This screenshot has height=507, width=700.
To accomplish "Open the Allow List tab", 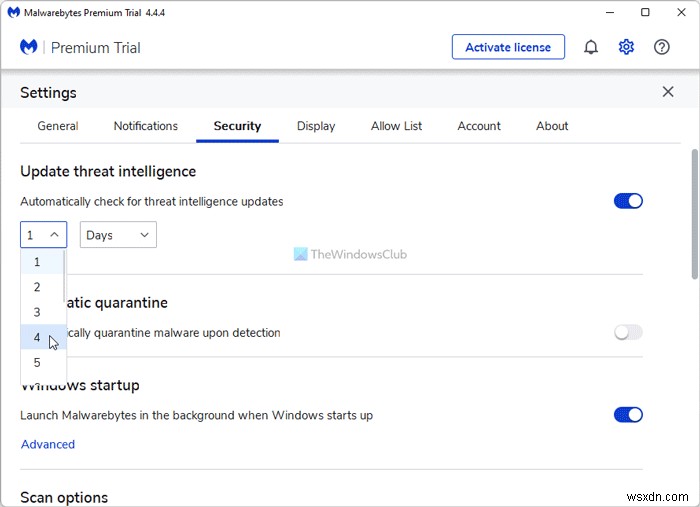I will pos(396,126).
